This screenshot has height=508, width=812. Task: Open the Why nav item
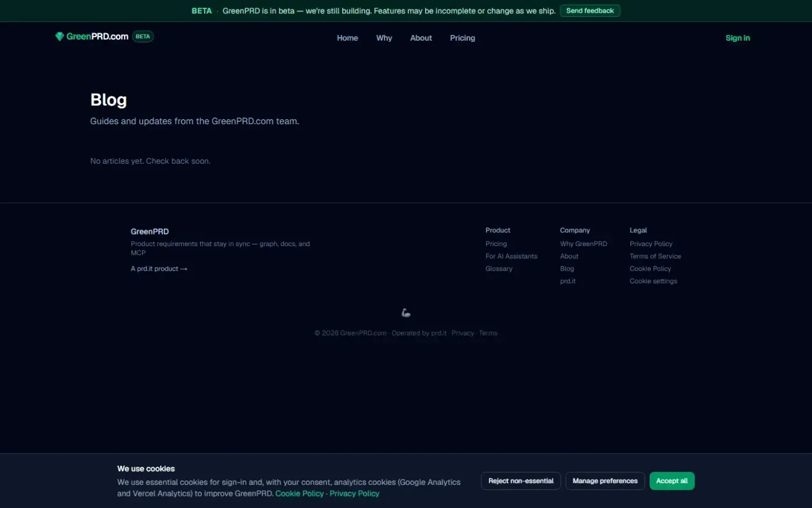[384, 38]
